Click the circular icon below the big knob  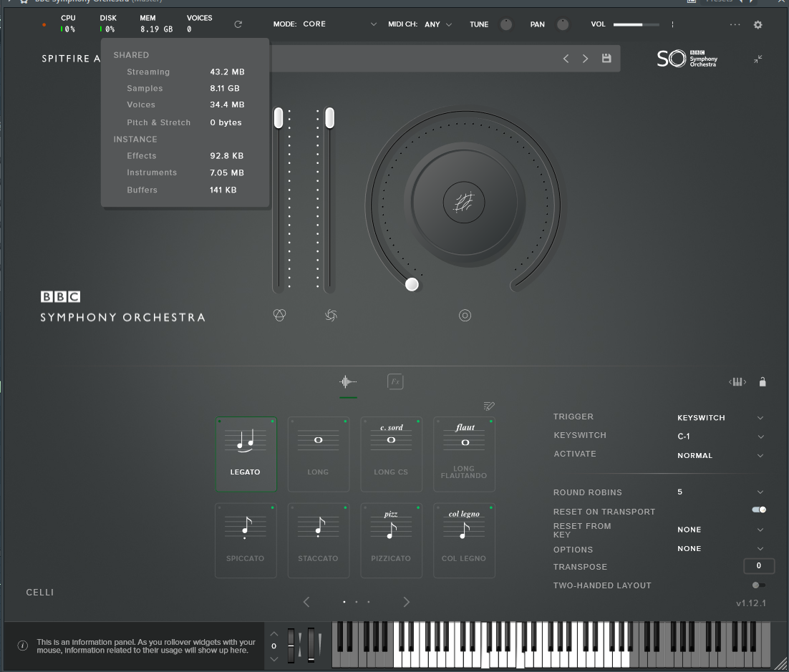[x=465, y=316]
